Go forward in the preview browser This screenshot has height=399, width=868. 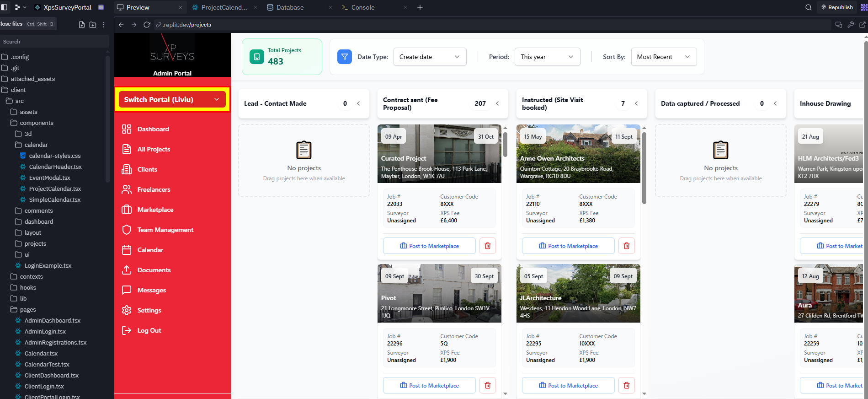134,25
